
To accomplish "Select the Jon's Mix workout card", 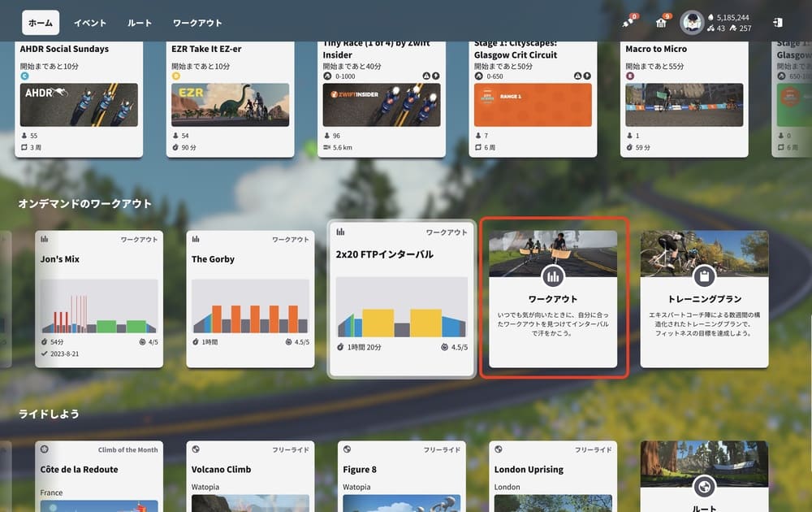I will pos(99,299).
